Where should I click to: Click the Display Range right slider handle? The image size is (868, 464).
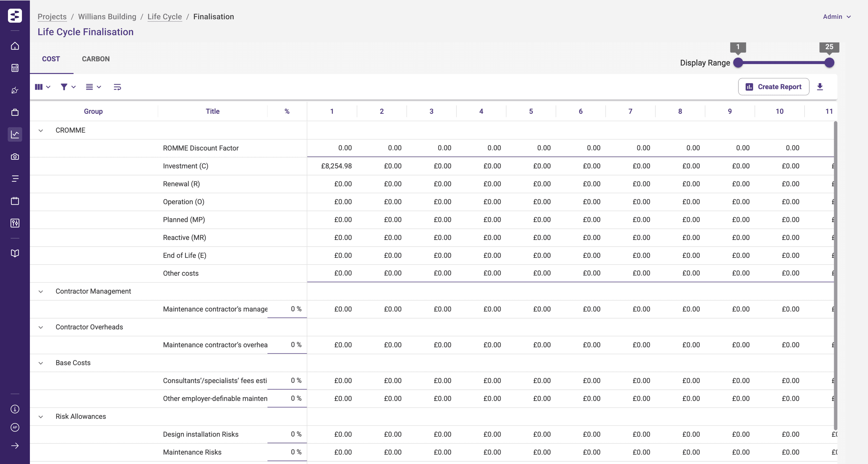pyautogui.click(x=829, y=63)
